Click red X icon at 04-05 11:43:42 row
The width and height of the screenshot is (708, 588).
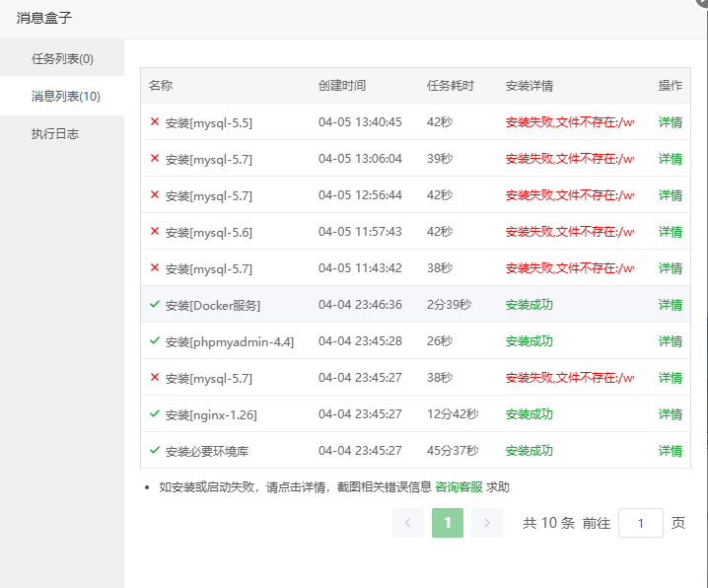155,267
